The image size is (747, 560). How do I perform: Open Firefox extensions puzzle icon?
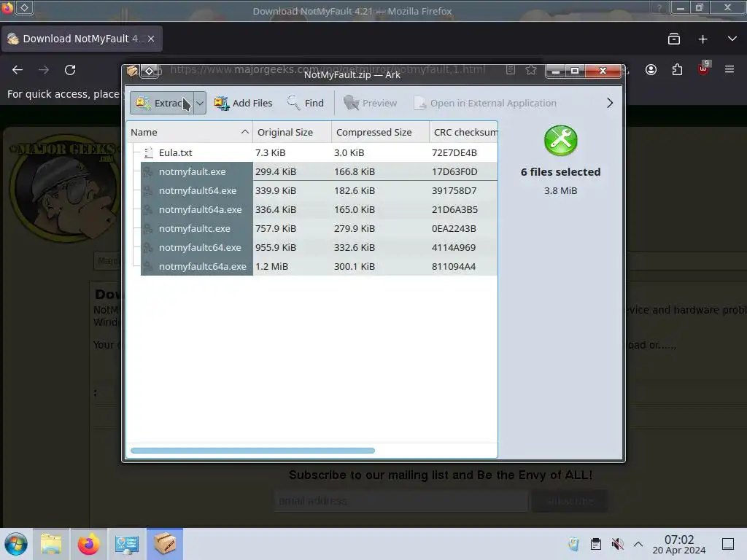click(x=677, y=70)
